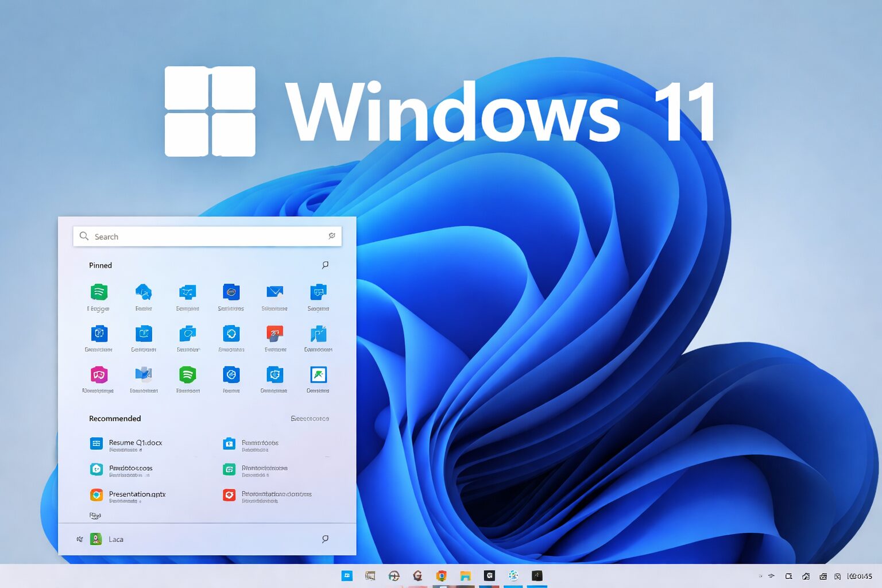The image size is (882, 588).
Task: Click the power icon at bottom right of Start menu
Action: pyautogui.click(x=325, y=539)
